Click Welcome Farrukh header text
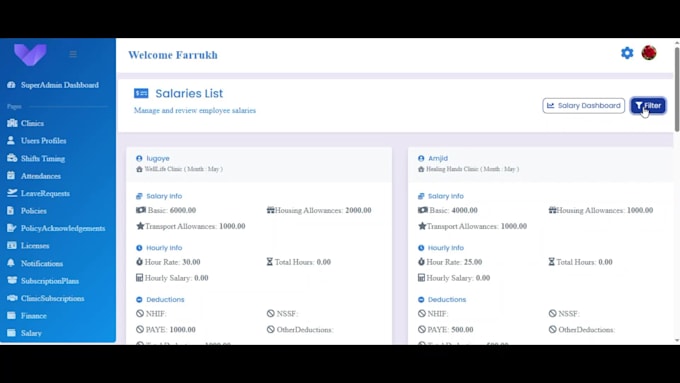Viewport: 680px width, 383px height. 173,55
